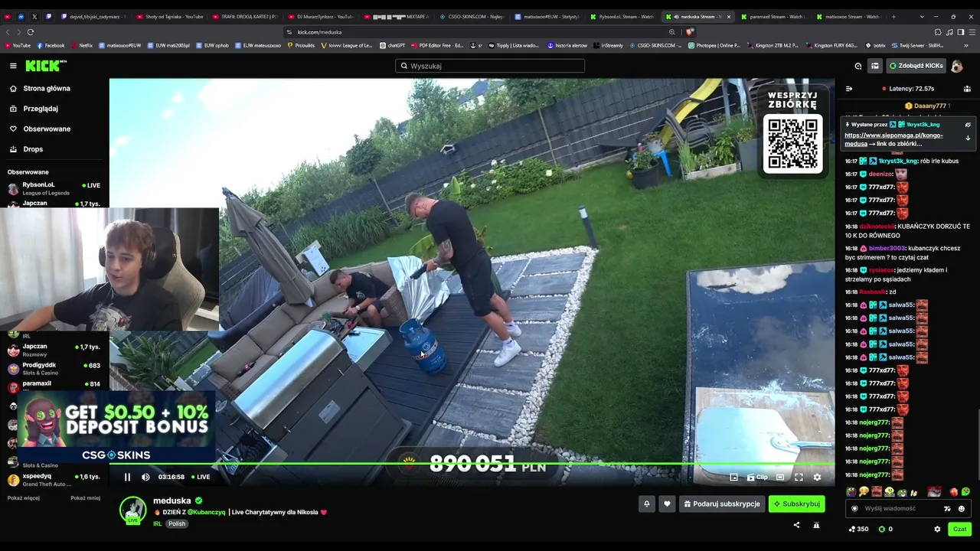Click the translate icon in chat input

point(947,508)
